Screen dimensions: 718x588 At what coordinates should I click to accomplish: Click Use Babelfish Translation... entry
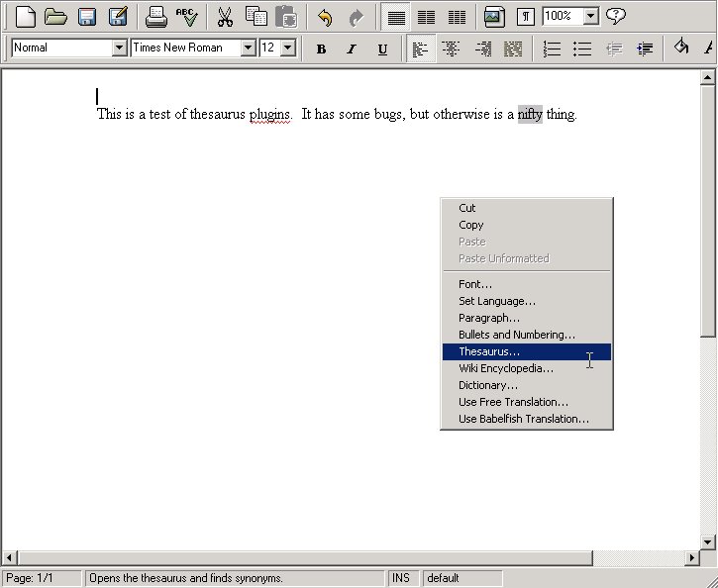[523, 419]
